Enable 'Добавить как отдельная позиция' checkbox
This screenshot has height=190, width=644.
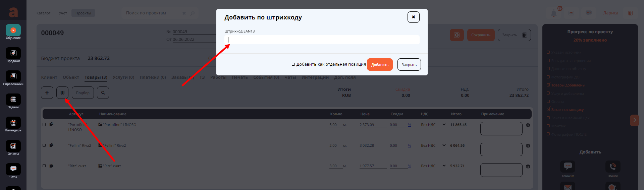pos(293,64)
